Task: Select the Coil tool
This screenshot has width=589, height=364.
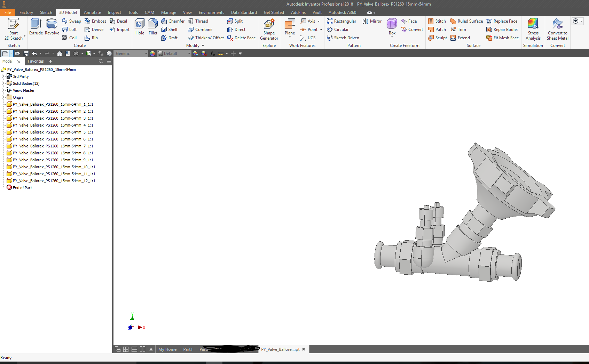Action: coord(69,38)
